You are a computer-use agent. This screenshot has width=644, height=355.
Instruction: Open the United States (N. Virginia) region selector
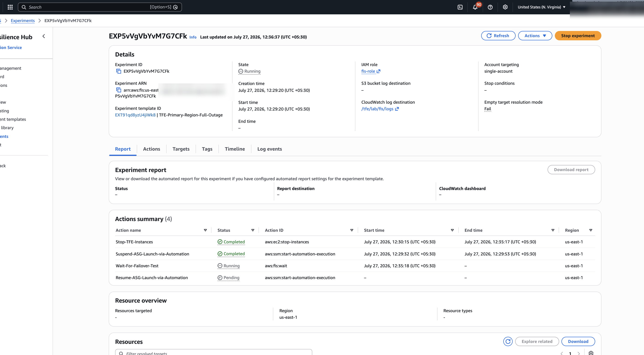(541, 7)
